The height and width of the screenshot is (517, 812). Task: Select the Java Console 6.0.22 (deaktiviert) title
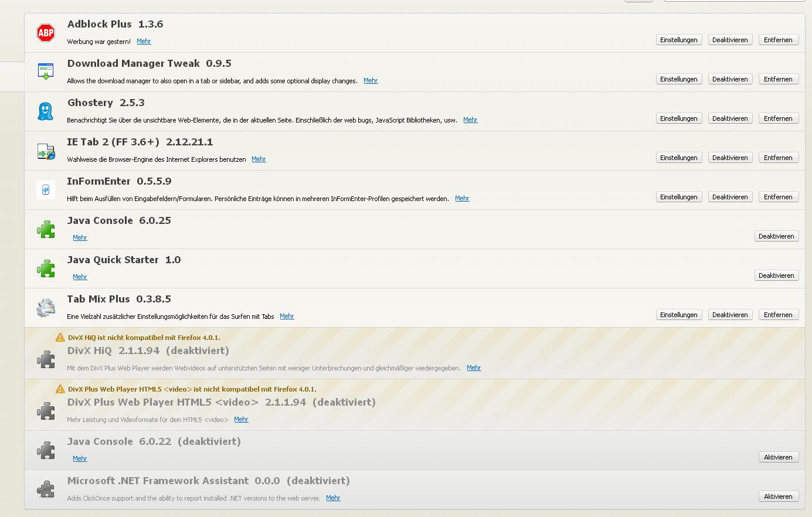(154, 441)
